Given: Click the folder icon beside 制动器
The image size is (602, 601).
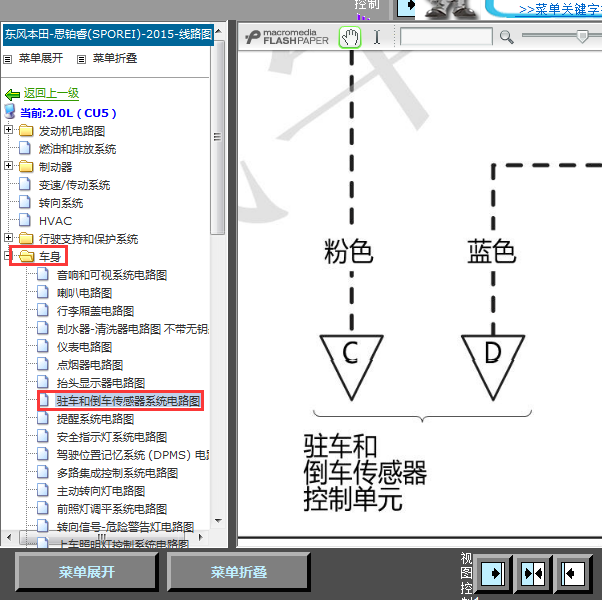Looking at the screenshot, I should (26, 167).
